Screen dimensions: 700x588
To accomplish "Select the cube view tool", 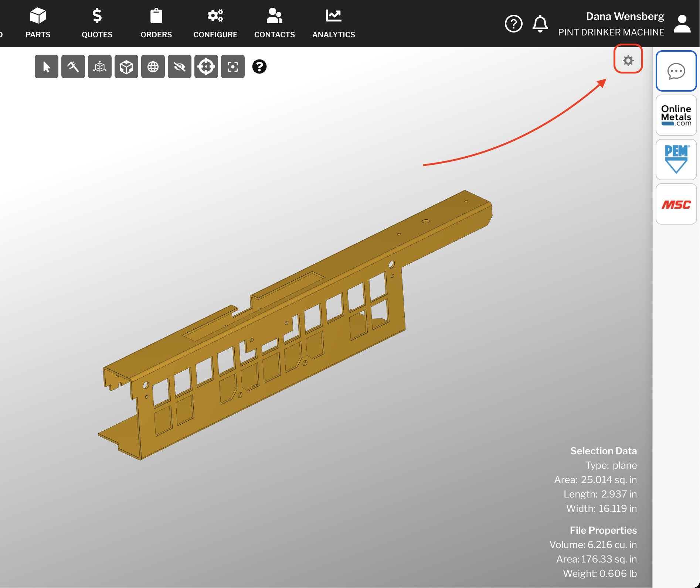I will coord(126,66).
